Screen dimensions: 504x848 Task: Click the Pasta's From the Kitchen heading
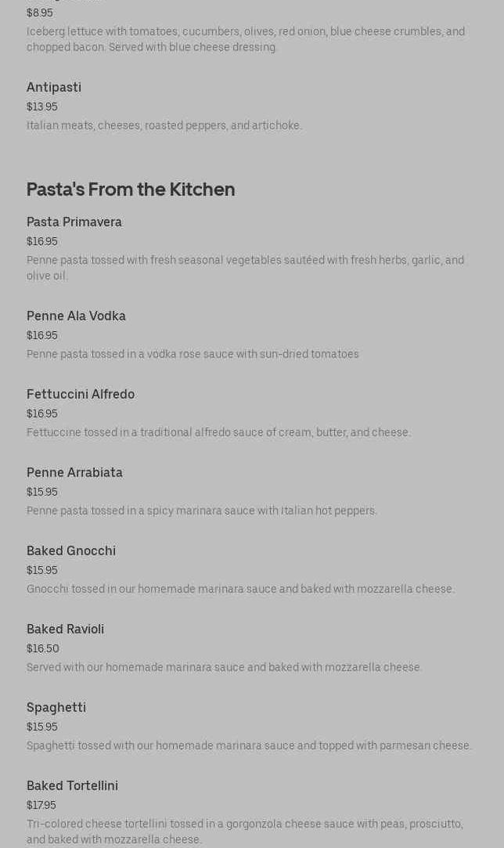tap(131, 189)
